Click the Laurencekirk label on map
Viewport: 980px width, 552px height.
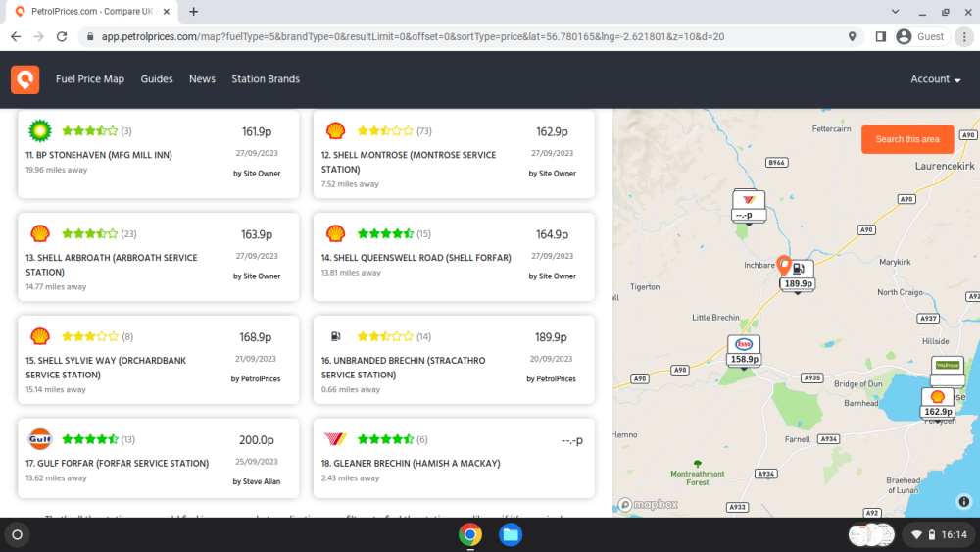pos(945,166)
